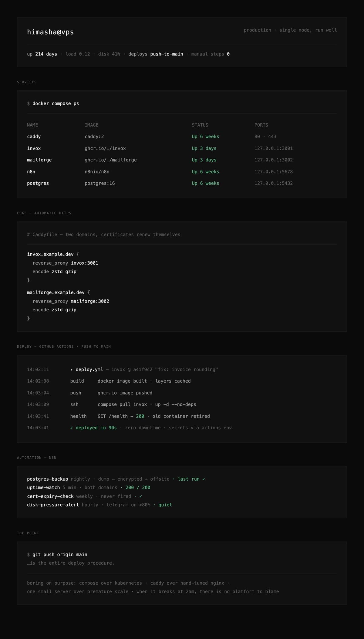Click the '200 / 200' uptime result
Image resolution: width=364 pixels, height=639 pixels.
point(138,488)
